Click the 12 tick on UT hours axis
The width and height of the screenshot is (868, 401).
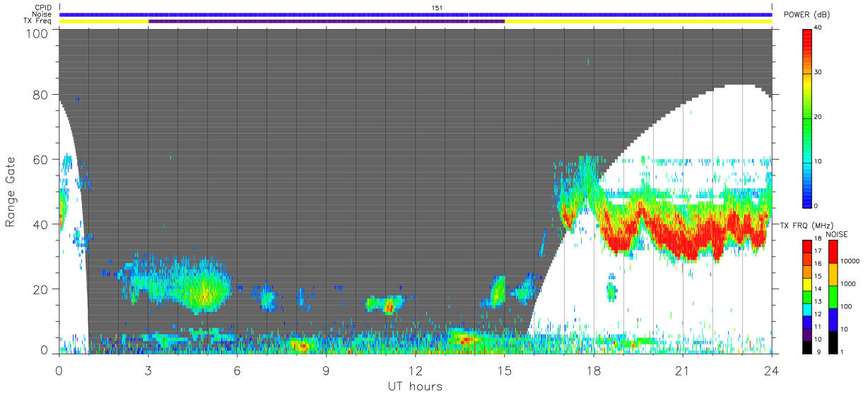(x=416, y=370)
